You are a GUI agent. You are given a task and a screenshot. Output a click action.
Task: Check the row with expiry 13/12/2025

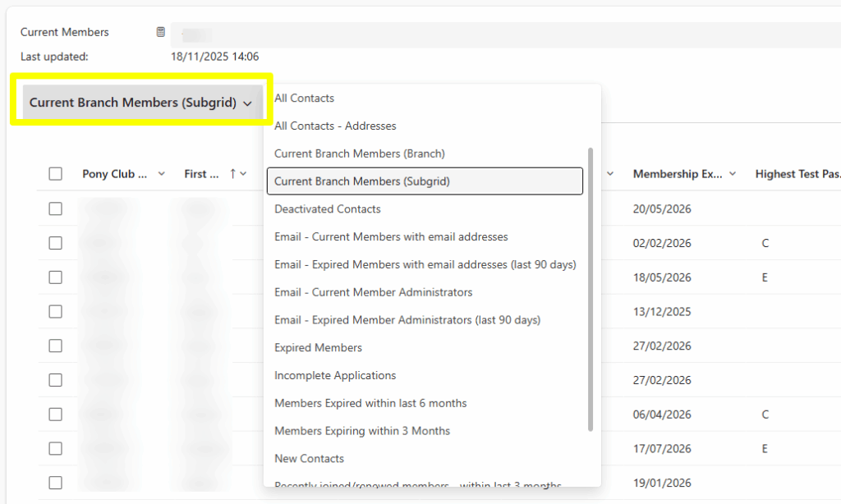[x=55, y=312]
